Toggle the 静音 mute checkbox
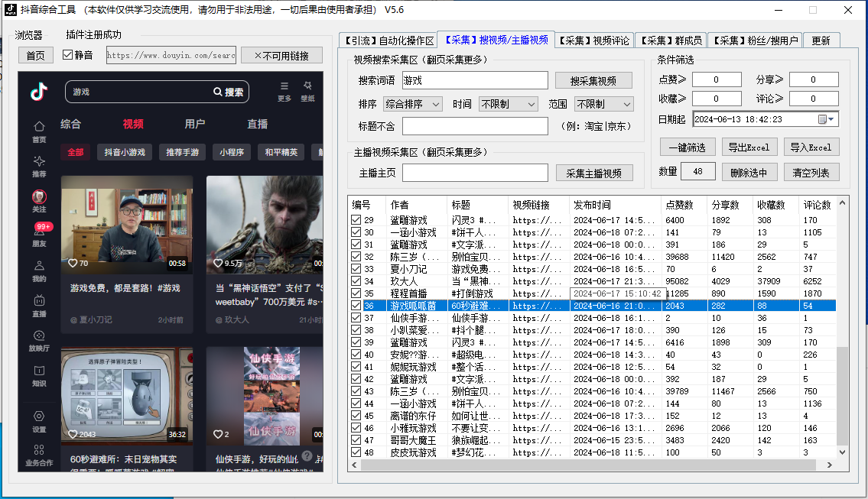The height and width of the screenshot is (499, 868). pyautogui.click(x=67, y=55)
